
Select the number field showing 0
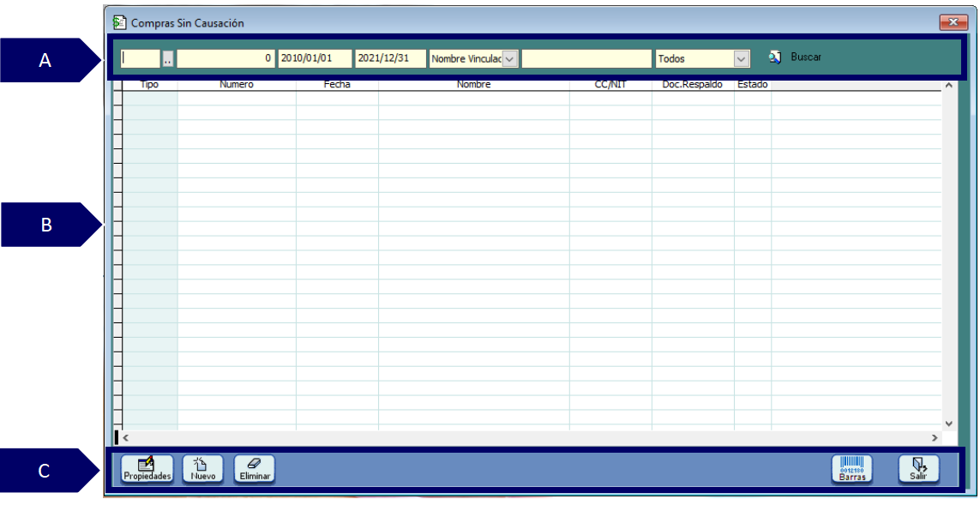[x=225, y=59]
